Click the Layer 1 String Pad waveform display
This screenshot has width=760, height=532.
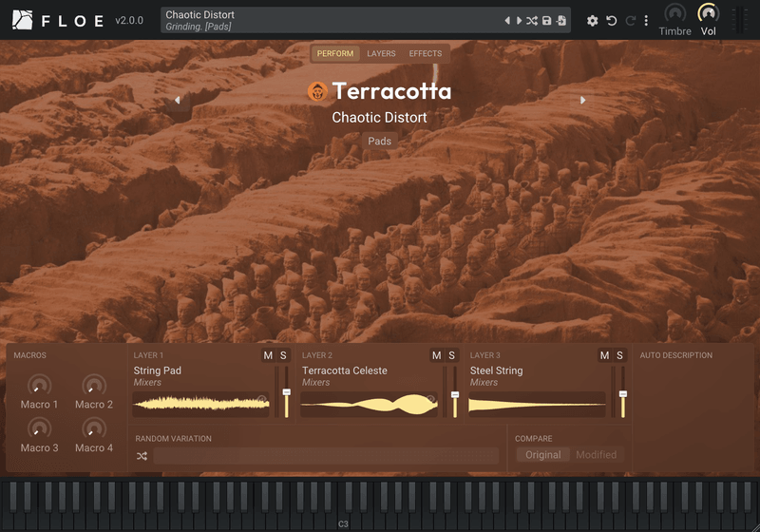point(201,404)
